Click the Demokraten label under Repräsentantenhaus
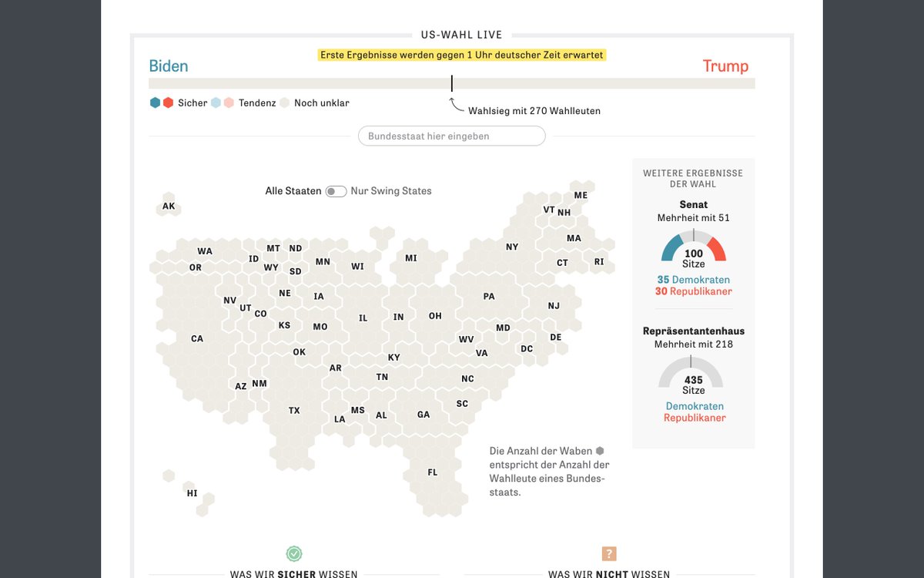This screenshot has height=578, width=924. point(695,406)
